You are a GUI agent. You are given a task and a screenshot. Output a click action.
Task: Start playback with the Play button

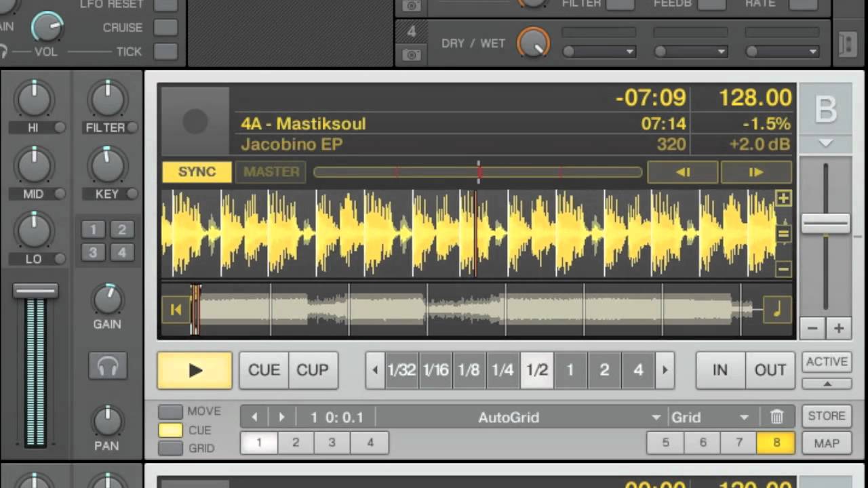point(195,370)
